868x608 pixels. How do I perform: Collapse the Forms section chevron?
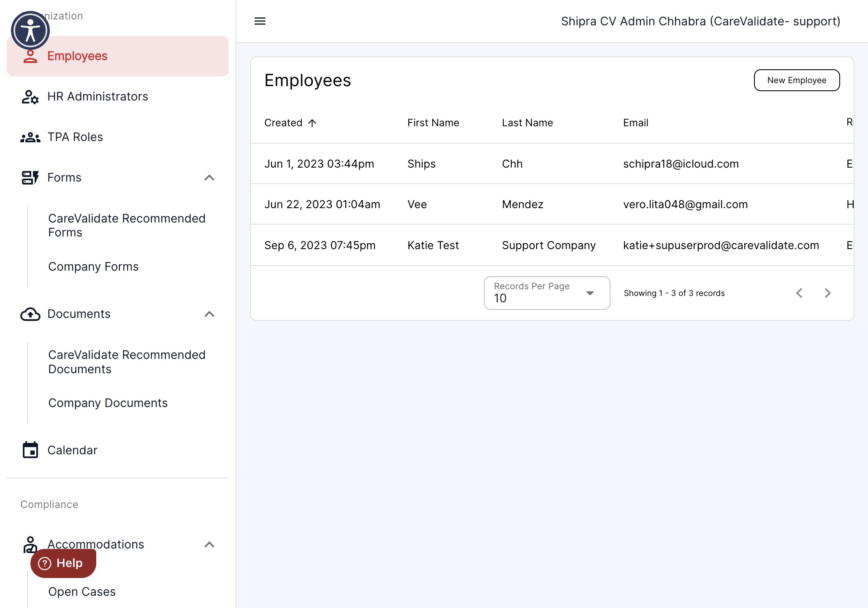pos(209,178)
